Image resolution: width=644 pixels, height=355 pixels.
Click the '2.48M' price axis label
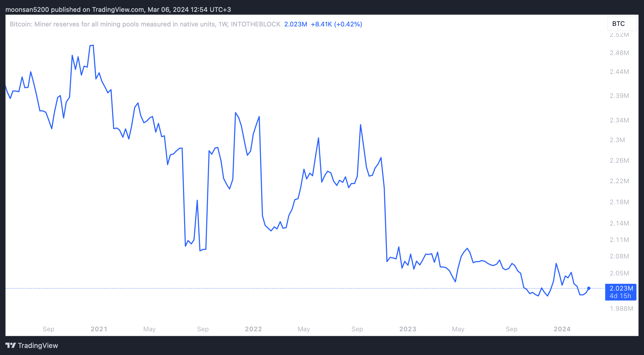tap(619, 53)
